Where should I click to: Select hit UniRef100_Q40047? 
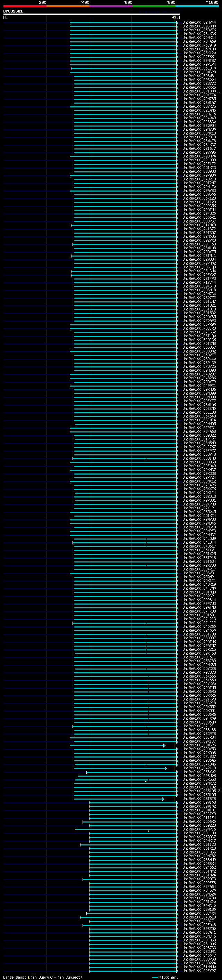click(199, 956)
